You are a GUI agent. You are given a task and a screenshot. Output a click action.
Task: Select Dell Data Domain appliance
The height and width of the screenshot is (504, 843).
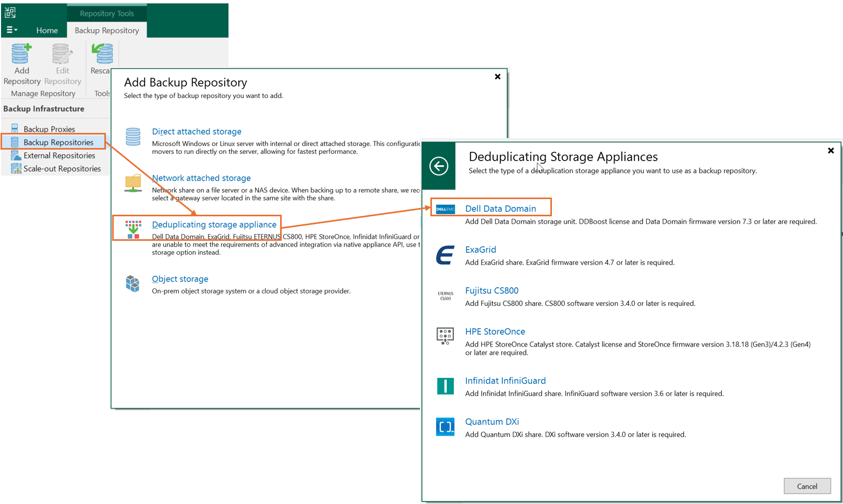click(501, 208)
